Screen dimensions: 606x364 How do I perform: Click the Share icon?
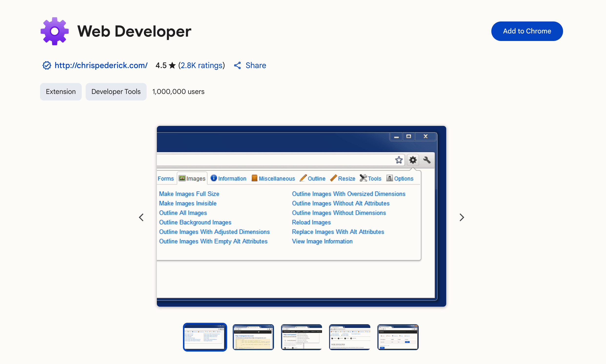pyautogui.click(x=237, y=65)
